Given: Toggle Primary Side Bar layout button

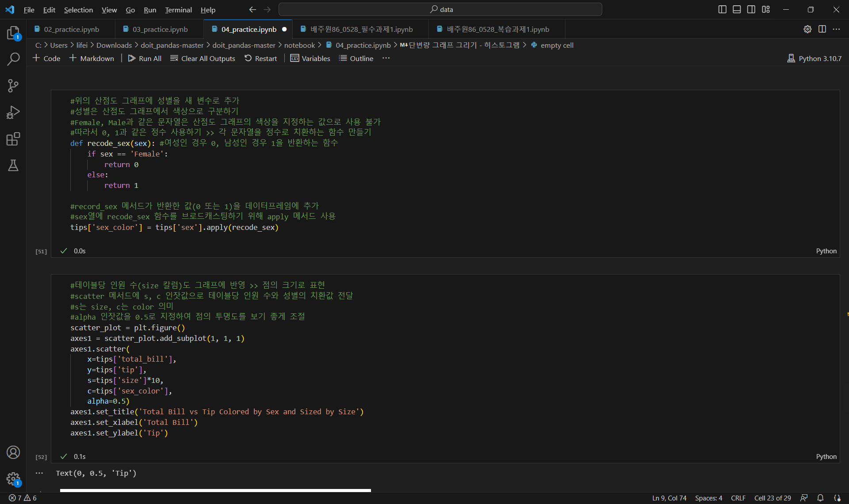Looking at the screenshot, I should (722, 9).
